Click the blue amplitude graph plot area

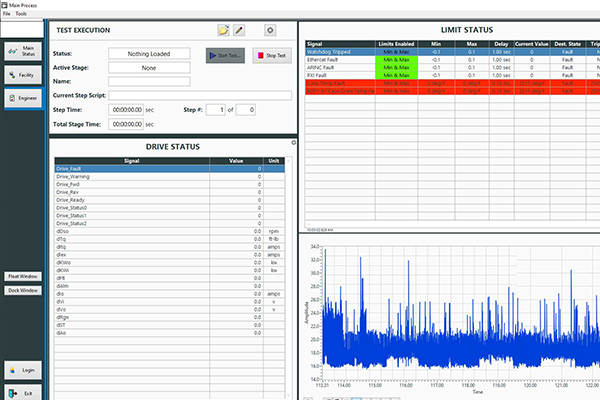461,312
